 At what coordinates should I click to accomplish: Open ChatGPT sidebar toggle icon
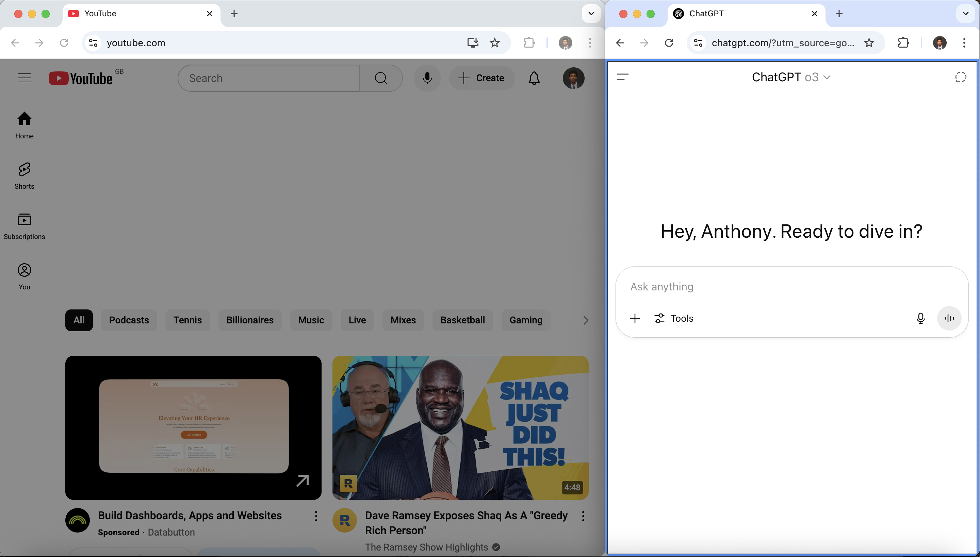pos(622,77)
